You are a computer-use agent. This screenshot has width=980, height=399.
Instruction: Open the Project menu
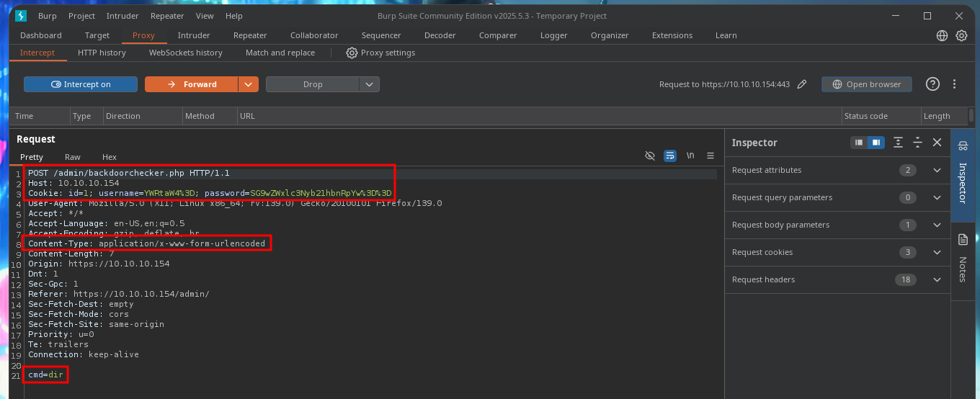(81, 16)
